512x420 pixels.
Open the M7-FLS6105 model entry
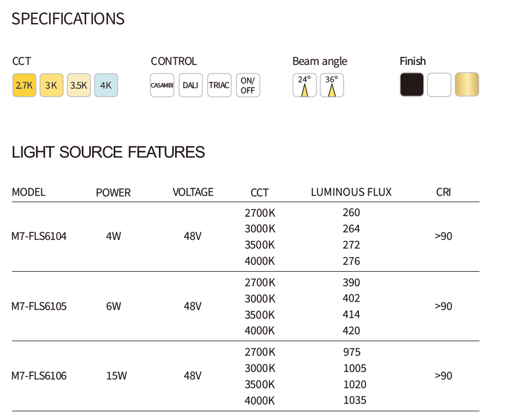click(39, 306)
